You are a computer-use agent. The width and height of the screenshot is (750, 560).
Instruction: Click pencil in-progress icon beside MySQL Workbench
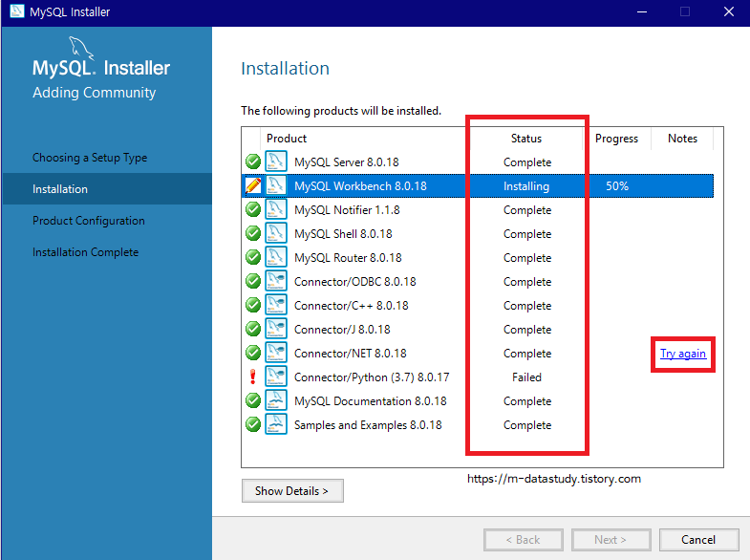point(253,185)
